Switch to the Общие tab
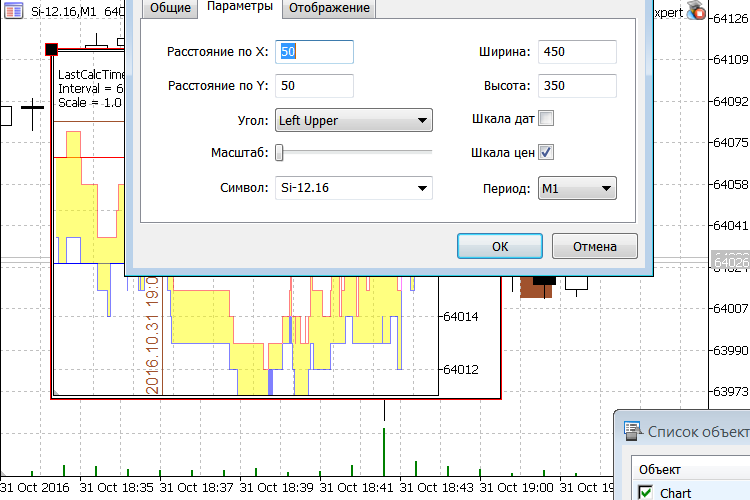The height and width of the screenshot is (500, 750). 170,8
